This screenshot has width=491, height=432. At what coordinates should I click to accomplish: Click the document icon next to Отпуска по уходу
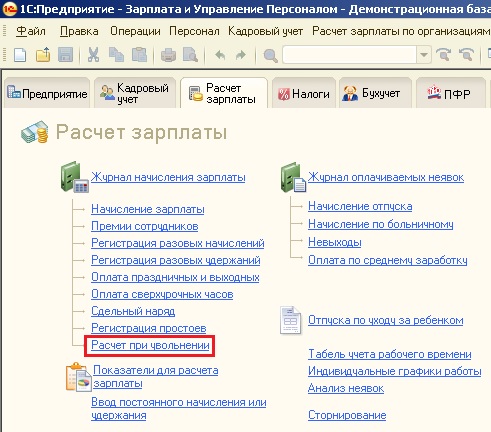pyautogui.click(x=290, y=320)
